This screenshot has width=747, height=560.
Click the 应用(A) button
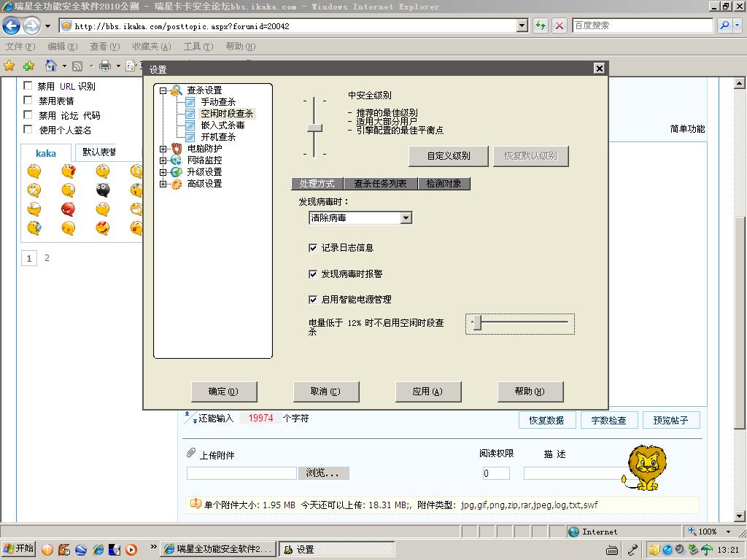pyautogui.click(x=427, y=392)
